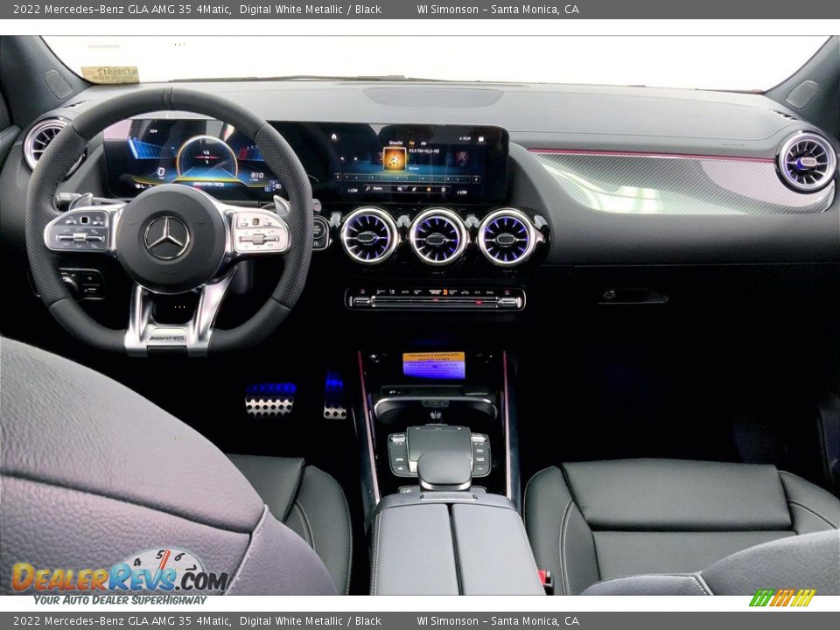Click the passenger-side round dashboard air vent
The image size is (840, 630).
tap(807, 162)
